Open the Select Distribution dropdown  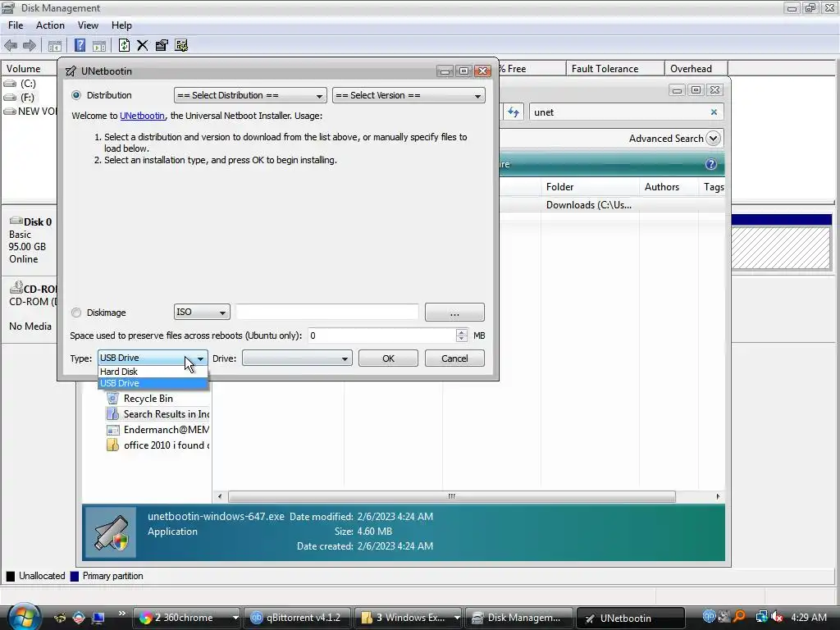(x=250, y=95)
